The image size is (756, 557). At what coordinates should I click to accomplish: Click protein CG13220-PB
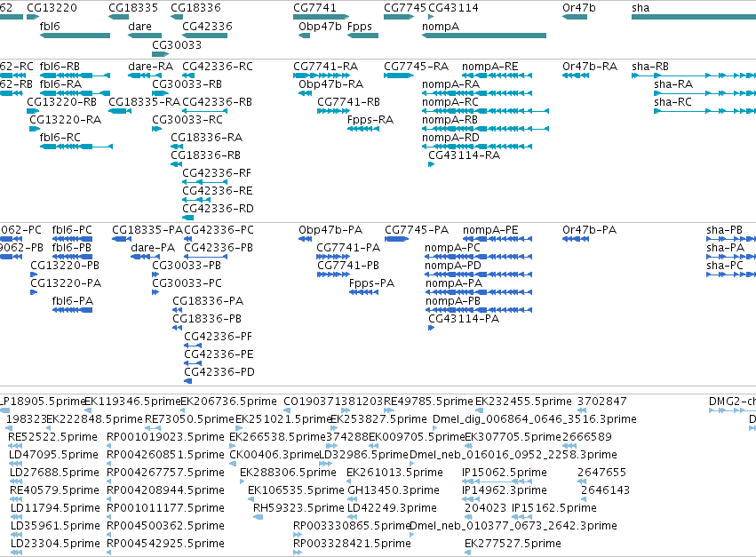65,266
